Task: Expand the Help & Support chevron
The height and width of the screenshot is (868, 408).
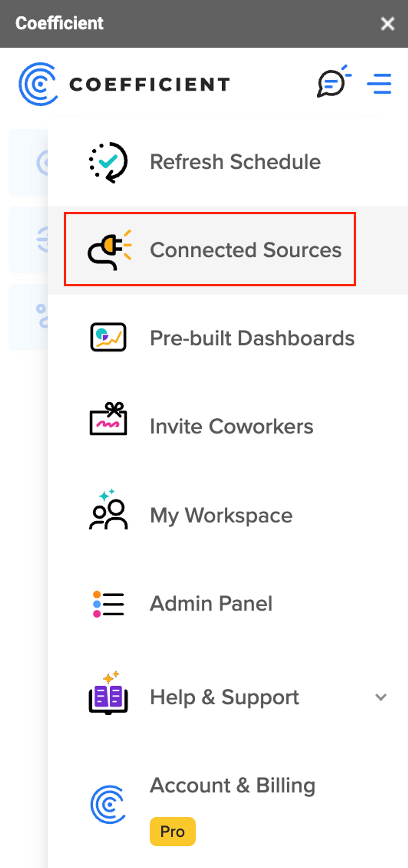Action: pos(381,697)
